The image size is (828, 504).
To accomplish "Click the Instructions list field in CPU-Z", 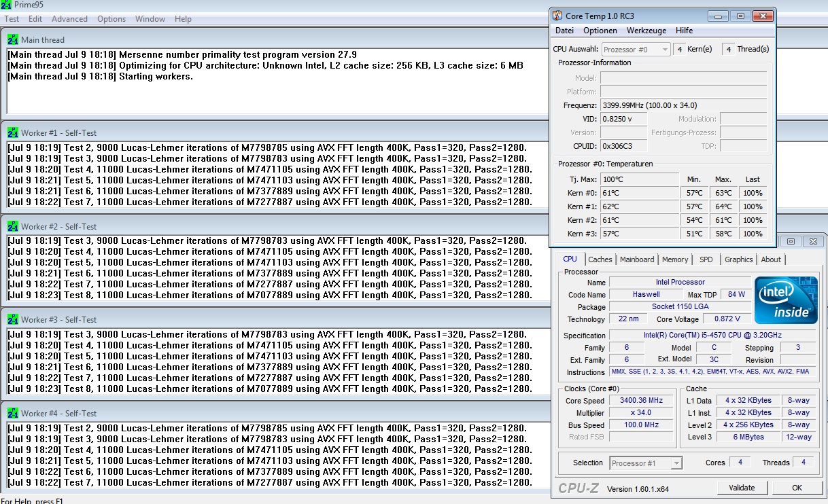I will 712,372.
